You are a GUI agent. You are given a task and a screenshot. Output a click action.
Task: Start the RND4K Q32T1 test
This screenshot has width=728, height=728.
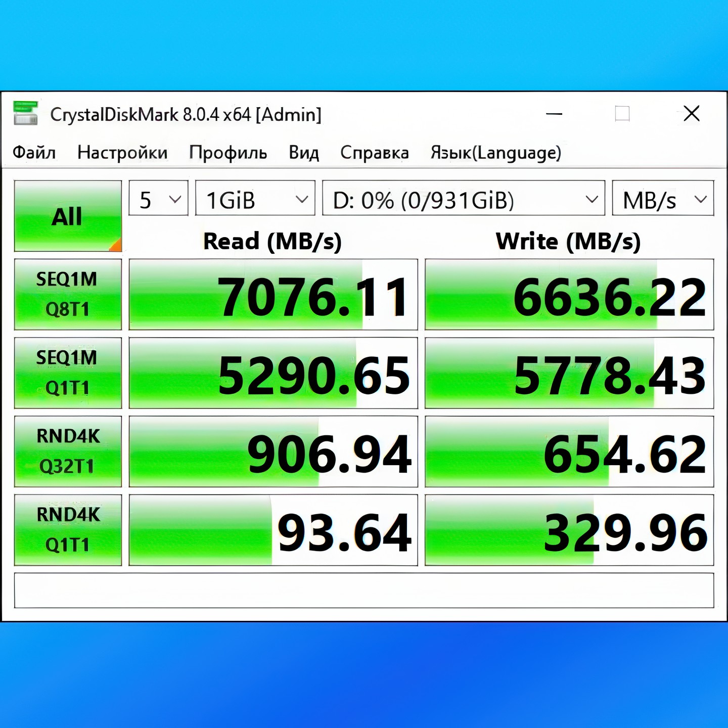coord(68,451)
